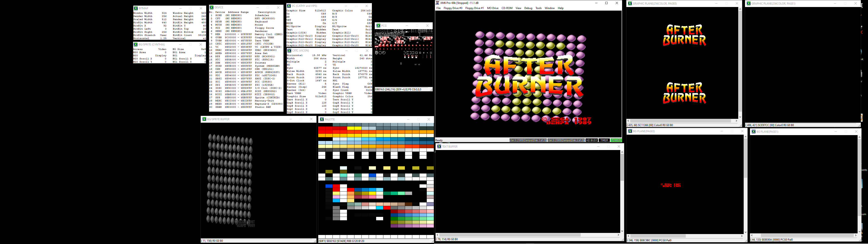The image size is (868, 244).
Task: Click the POWER indicator in status bar
Action: [616, 140]
